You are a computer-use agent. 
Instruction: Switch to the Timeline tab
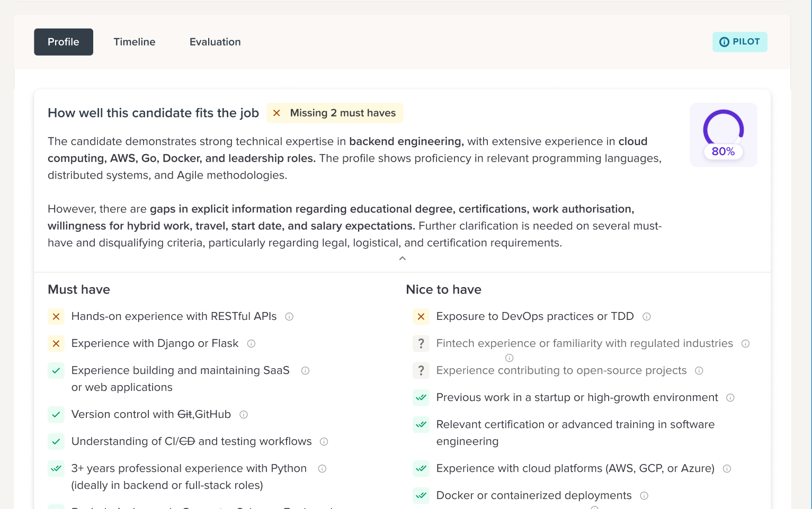coord(135,42)
